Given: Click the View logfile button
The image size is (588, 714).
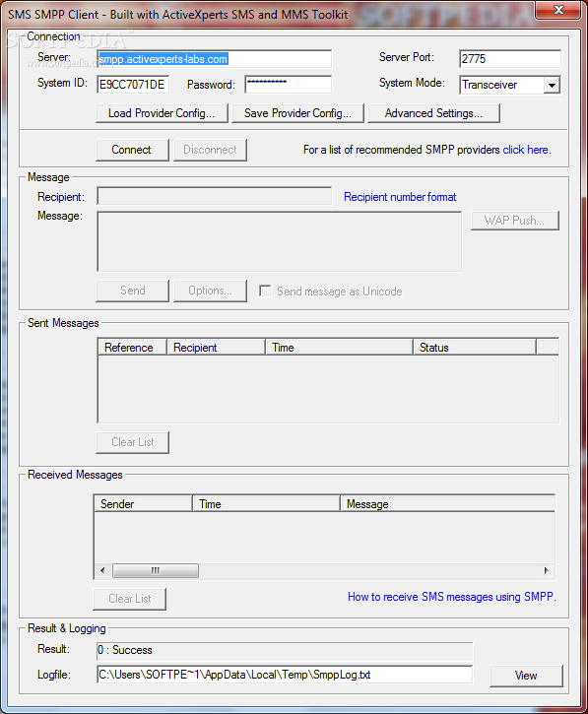Looking at the screenshot, I should click(x=526, y=676).
